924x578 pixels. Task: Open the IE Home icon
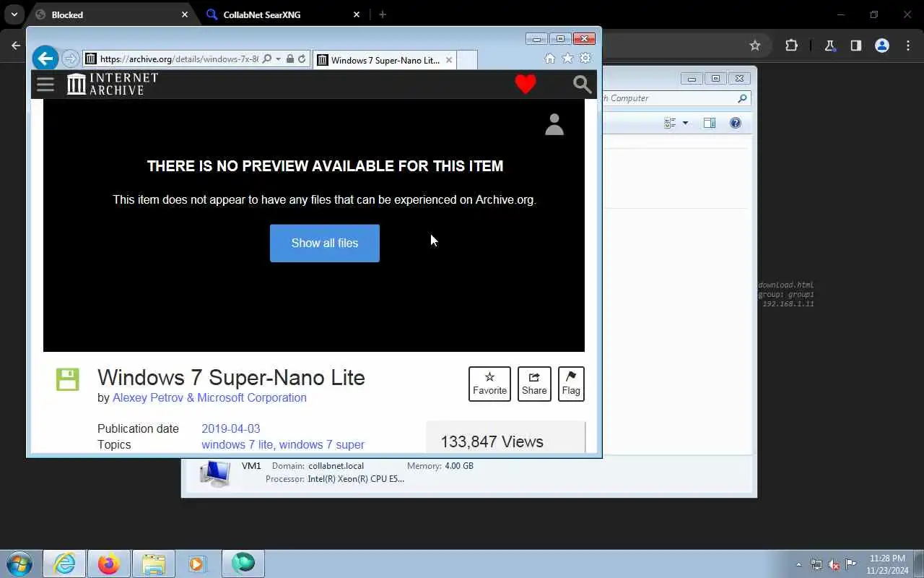tap(550, 59)
